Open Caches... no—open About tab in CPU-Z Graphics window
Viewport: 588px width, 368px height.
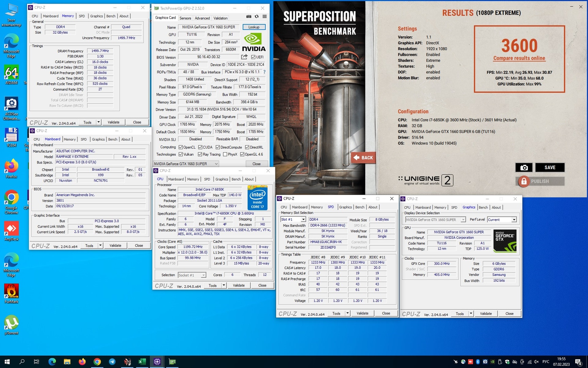tap(496, 208)
